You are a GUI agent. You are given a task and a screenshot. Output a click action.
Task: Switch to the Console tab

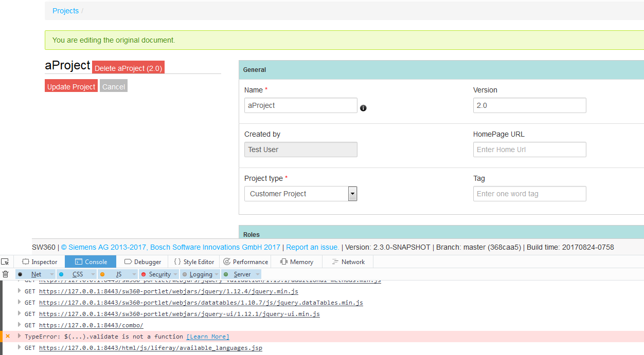pos(91,261)
